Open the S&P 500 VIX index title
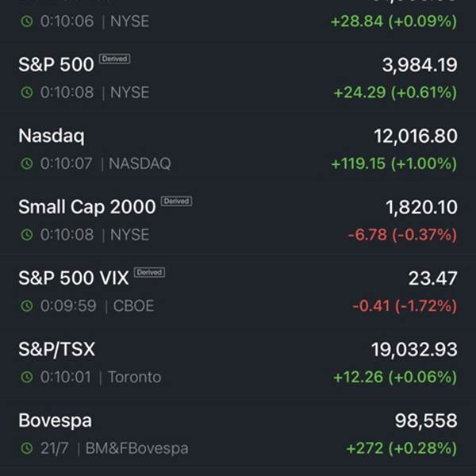The width and height of the screenshot is (476, 476). click(x=73, y=278)
